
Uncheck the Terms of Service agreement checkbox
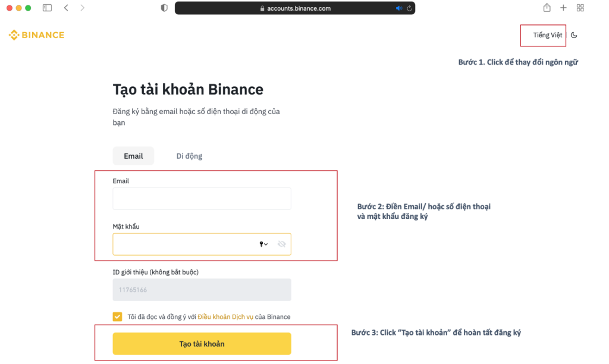point(117,316)
